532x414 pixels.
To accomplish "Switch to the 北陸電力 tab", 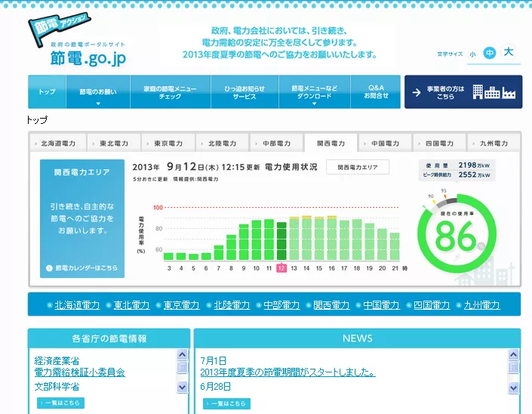I will click(223, 144).
